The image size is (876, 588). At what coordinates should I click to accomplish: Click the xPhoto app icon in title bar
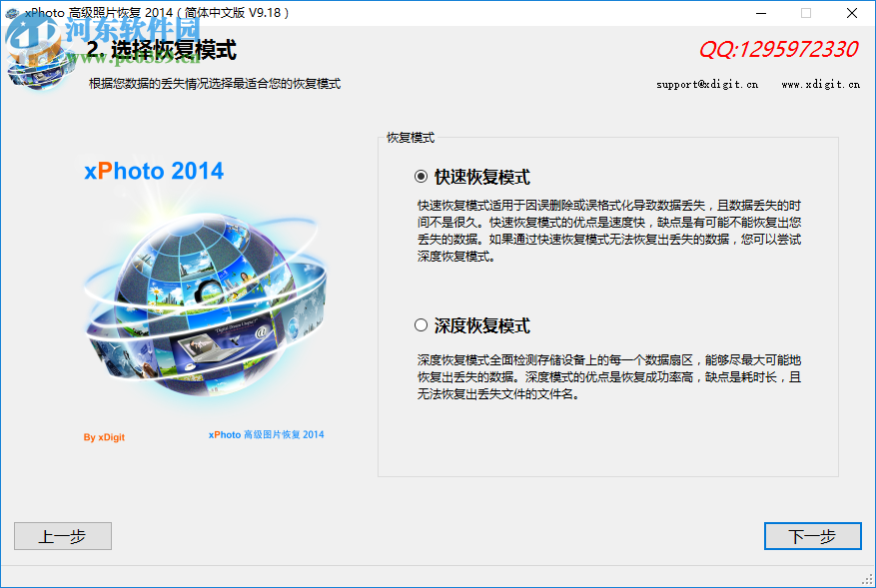pos(12,13)
